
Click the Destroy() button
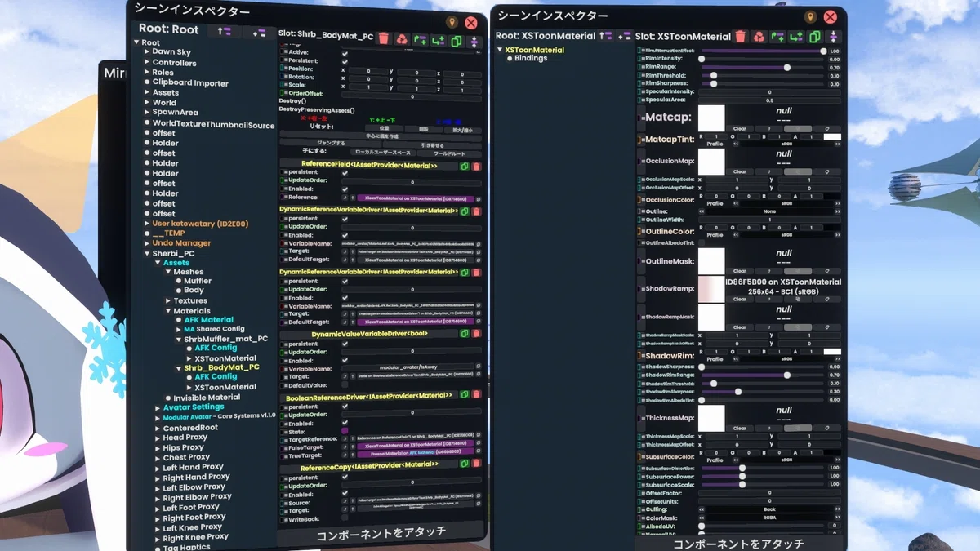coord(291,100)
